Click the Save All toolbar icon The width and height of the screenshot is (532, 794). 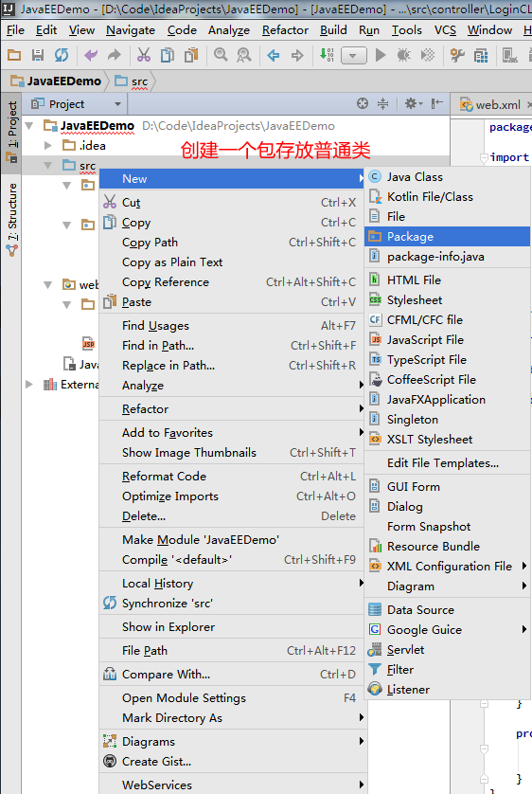tap(38, 55)
